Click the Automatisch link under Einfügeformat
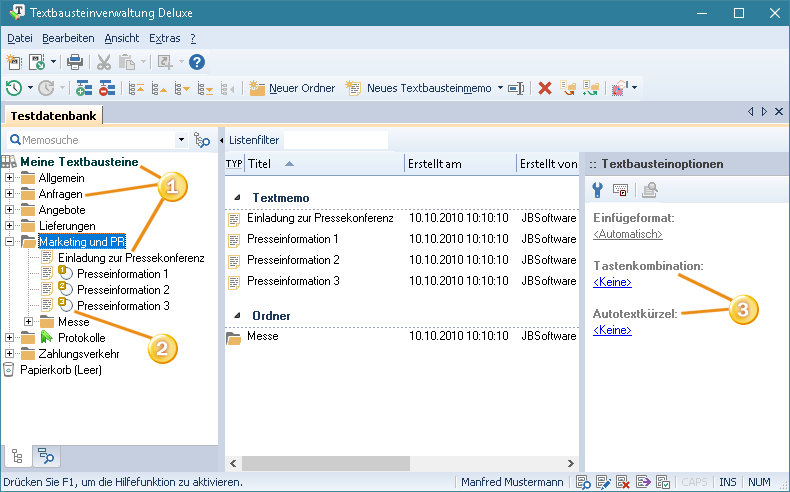The width and height of the screenshot is (790, 492). [x=627, y=234]
